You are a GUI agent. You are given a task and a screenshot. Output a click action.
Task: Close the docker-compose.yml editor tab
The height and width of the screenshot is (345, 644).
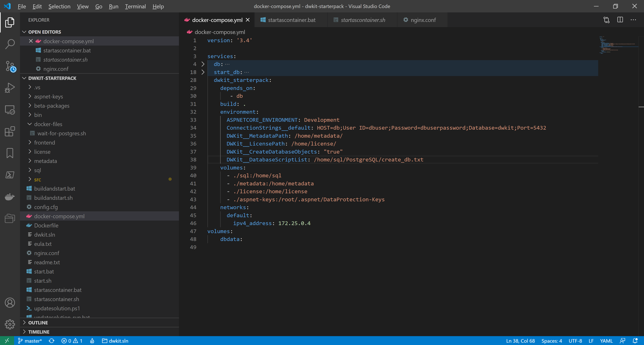point(248,20)
